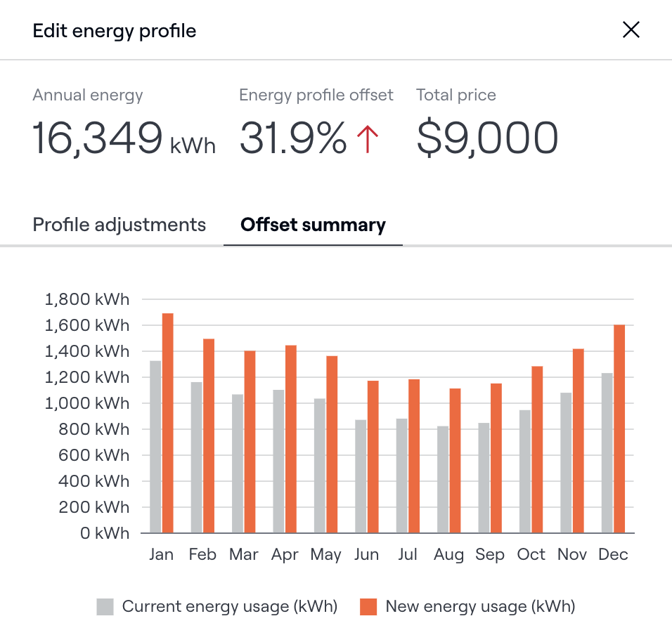Click the gray January current usage bar
672x628 pixels.
[155, 447]
